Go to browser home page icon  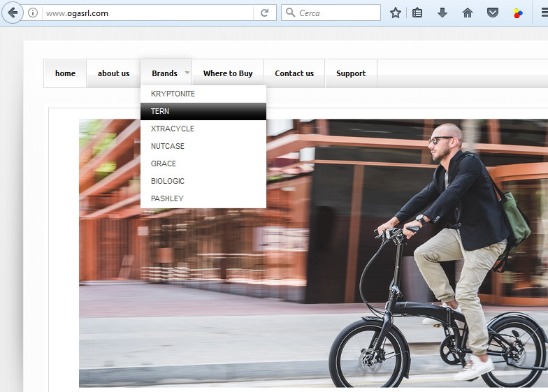(467, 13)
